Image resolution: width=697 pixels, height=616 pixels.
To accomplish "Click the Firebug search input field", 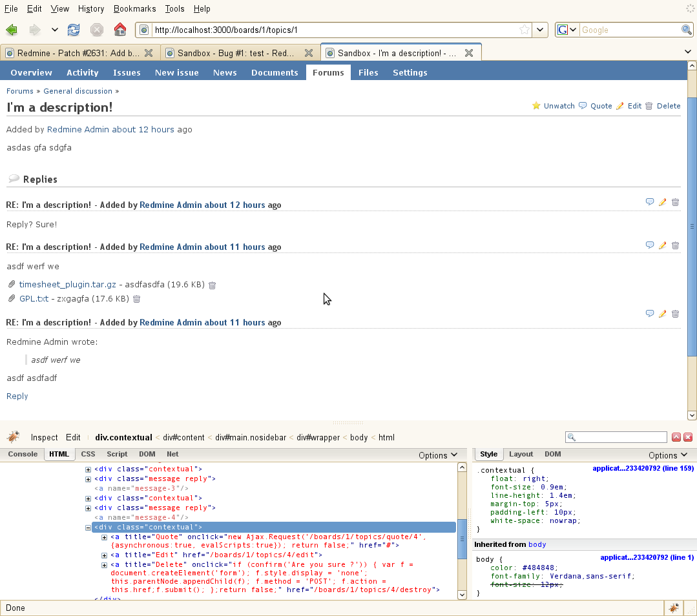I will 621,437.
